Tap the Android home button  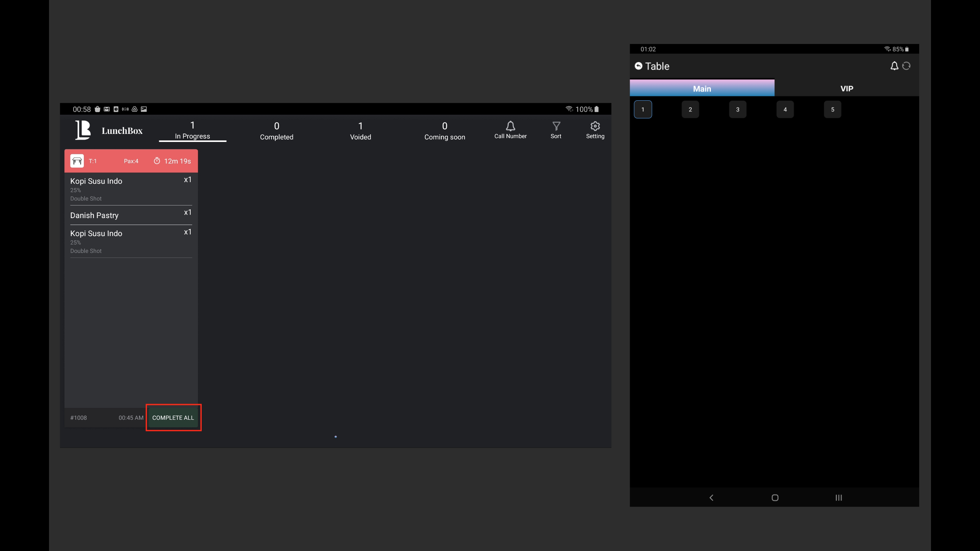tap(775, 497)
